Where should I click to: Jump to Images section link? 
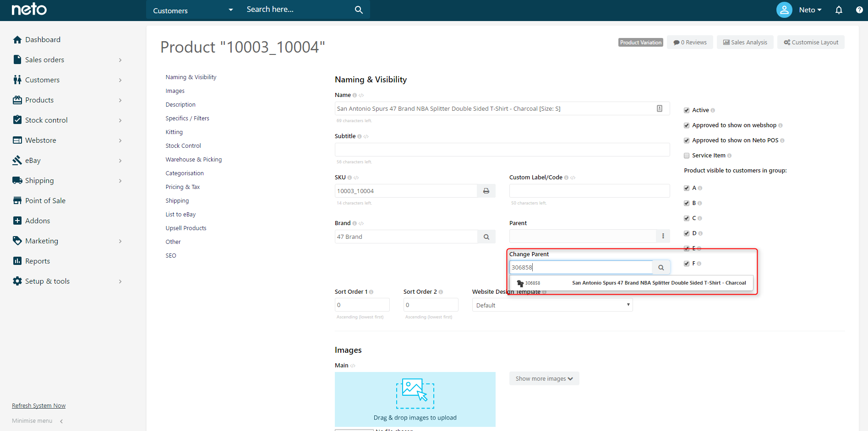(x=175, y=91)
